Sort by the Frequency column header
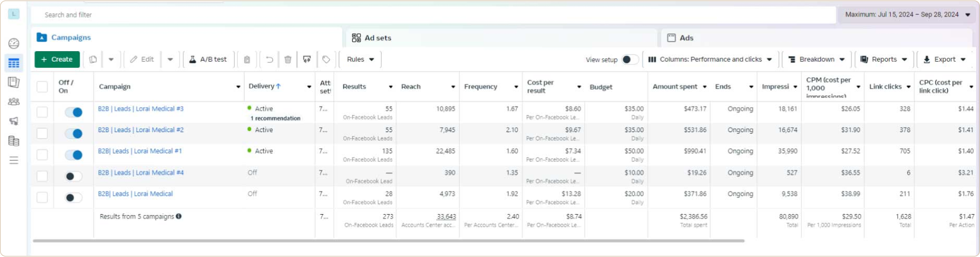 point(481,86)
